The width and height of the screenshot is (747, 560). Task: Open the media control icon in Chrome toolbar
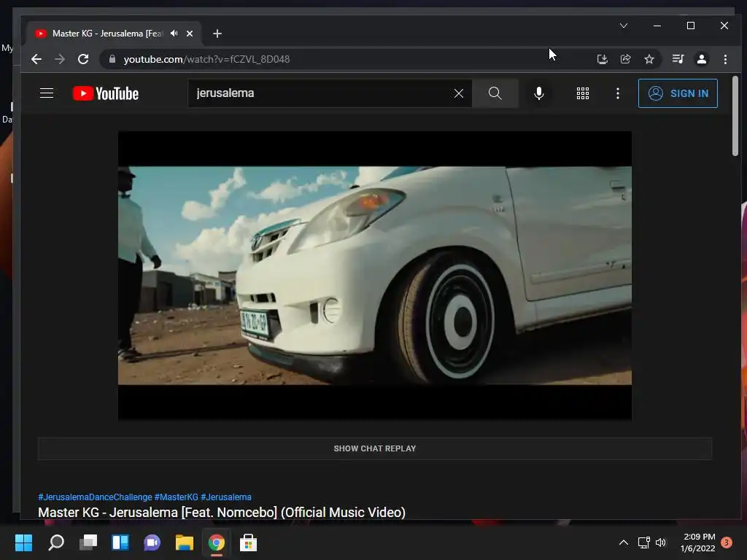point(678,59)
